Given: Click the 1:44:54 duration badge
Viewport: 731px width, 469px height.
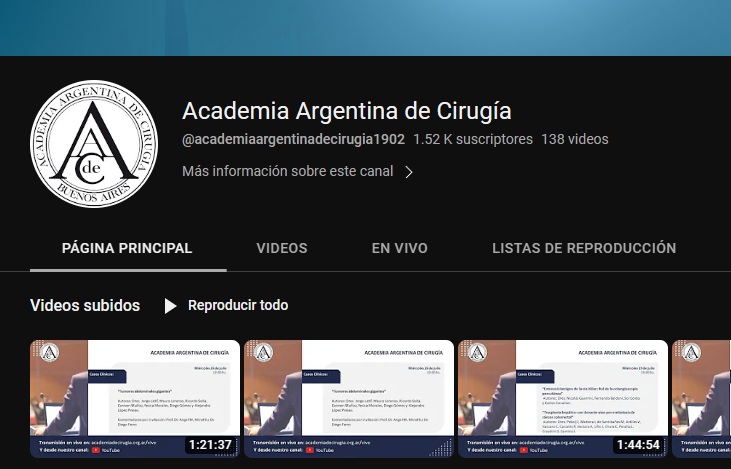Looking at the screenshot, I should pyautogui.click(x=638, y=445).
